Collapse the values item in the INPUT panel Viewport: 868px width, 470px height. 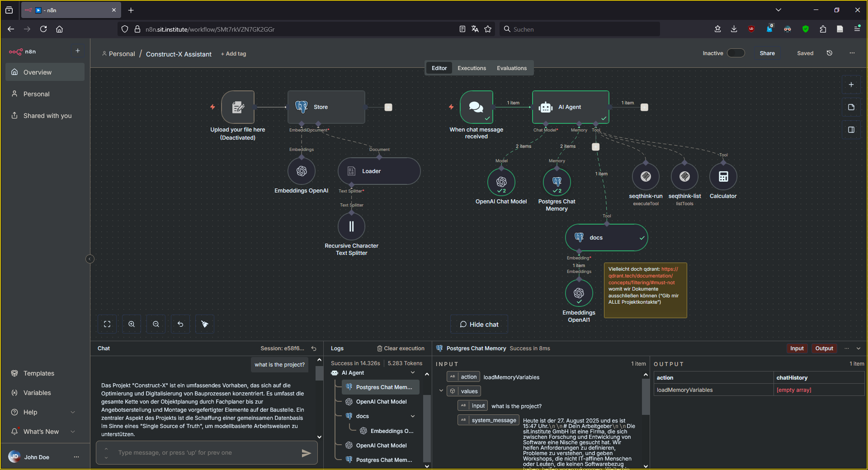441,390
